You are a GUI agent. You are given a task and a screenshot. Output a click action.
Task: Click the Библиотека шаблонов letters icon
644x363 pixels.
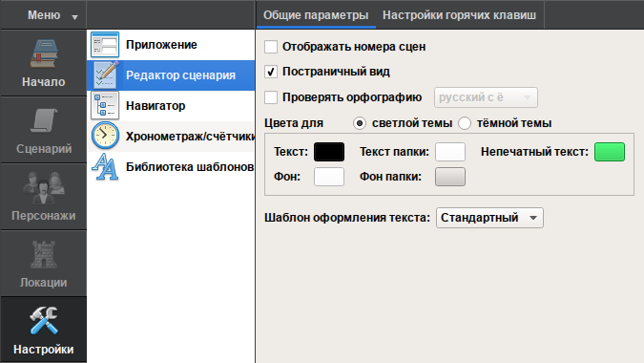tap(105, 166)
